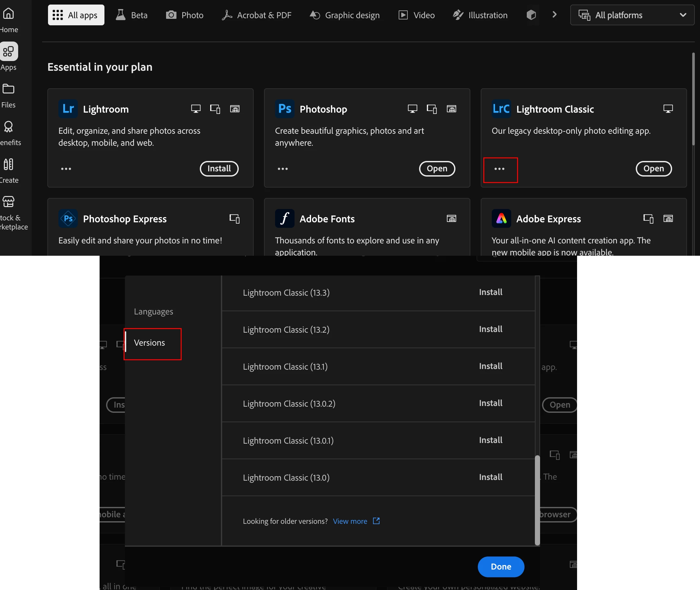
Task: Open the Lightroom Classic more options ellipsis
Action: point(500,169)
